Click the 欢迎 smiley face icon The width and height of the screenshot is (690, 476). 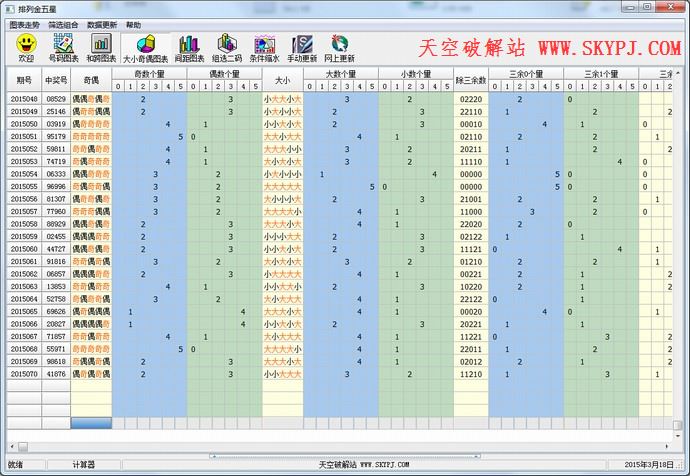pyautogui.click(x=25, y=46)
